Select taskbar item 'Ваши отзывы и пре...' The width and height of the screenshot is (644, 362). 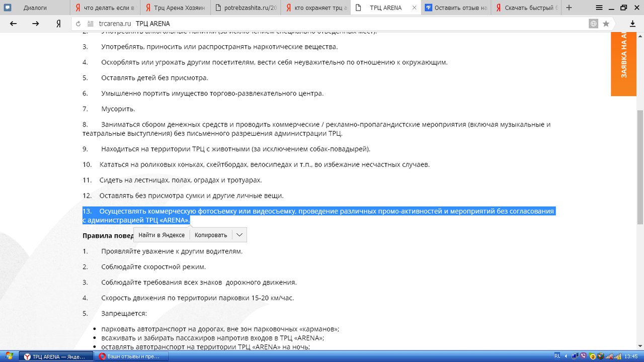(x=132, y=356)
